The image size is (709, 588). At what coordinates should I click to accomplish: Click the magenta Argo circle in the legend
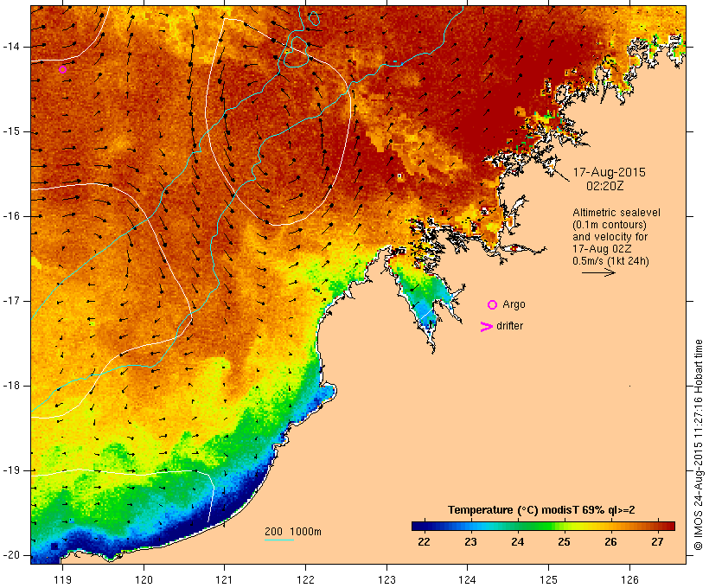[492, 305]
